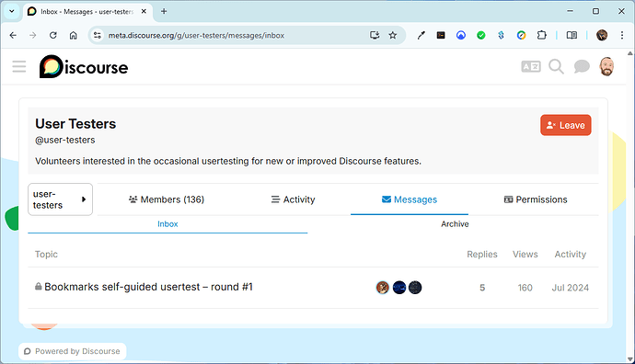Image resolution: width=635 pixels, height=364 pixels.
Task: Open the Chrome profile avatar
Action: coord(602,35)
